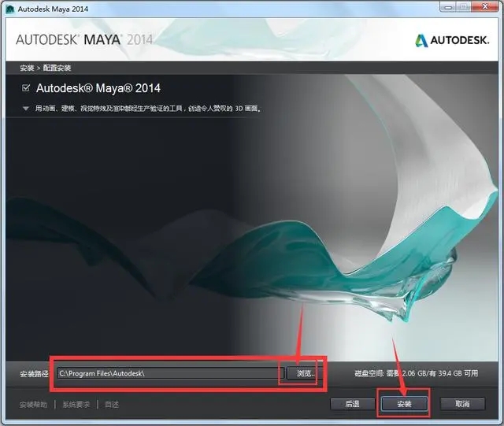Image resolution: width=504 pixels, height=426 pixels.
Task: Start installation with the 安装 button
Action: point(404,404)
